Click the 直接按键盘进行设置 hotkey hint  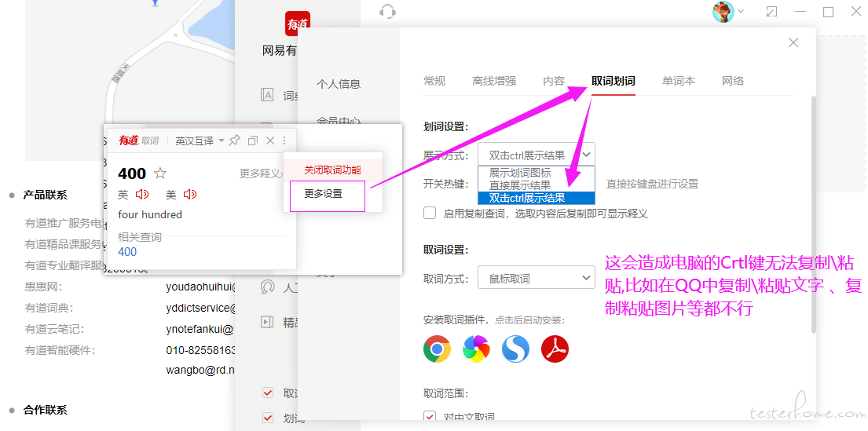[x=652, y=184]
